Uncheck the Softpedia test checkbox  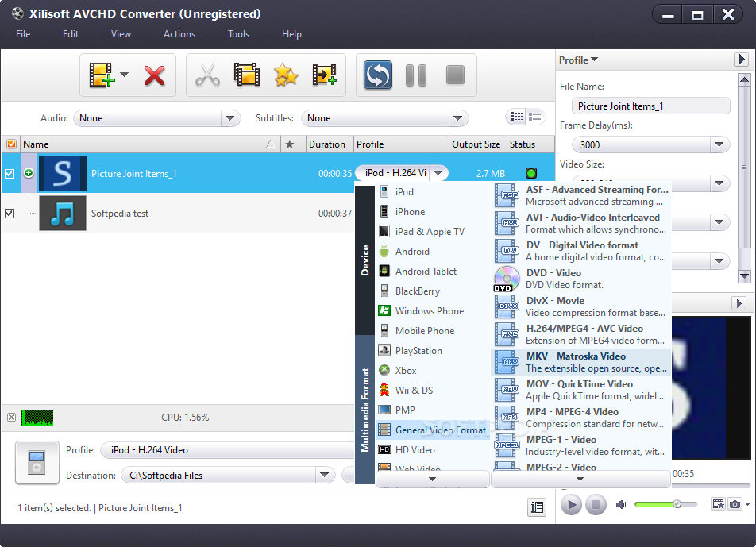(10, 213)
